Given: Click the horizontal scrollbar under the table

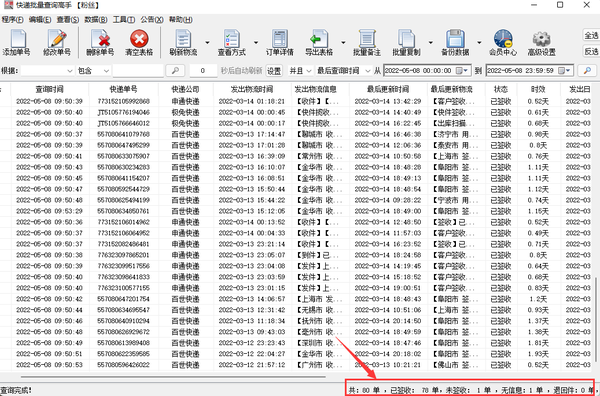Looking at the screenshot, I should pos(174,376).
